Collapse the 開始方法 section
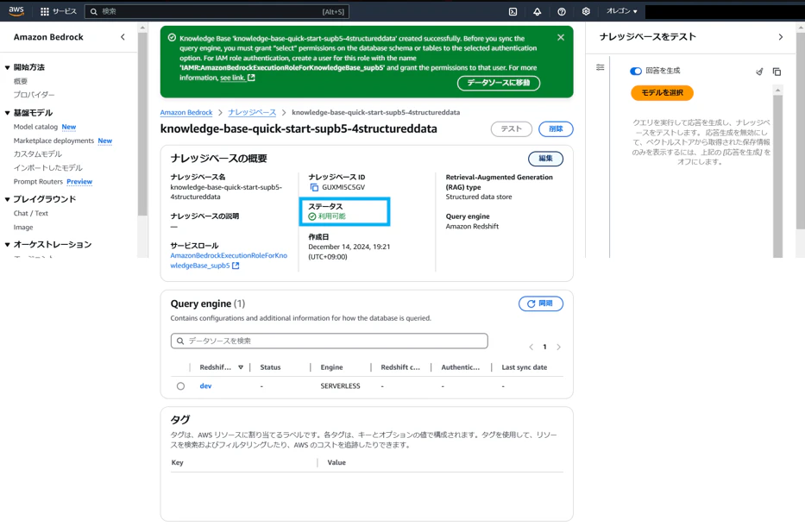 pos(7,68)
